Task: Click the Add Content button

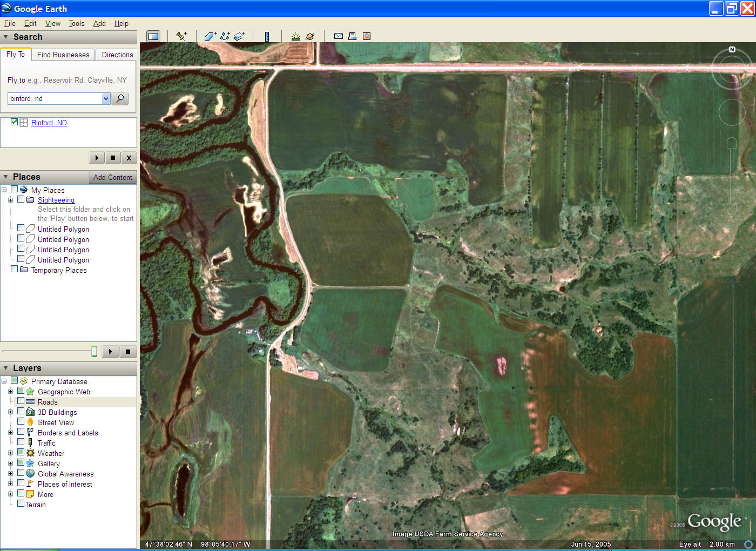Action: (x=112, y=177)
